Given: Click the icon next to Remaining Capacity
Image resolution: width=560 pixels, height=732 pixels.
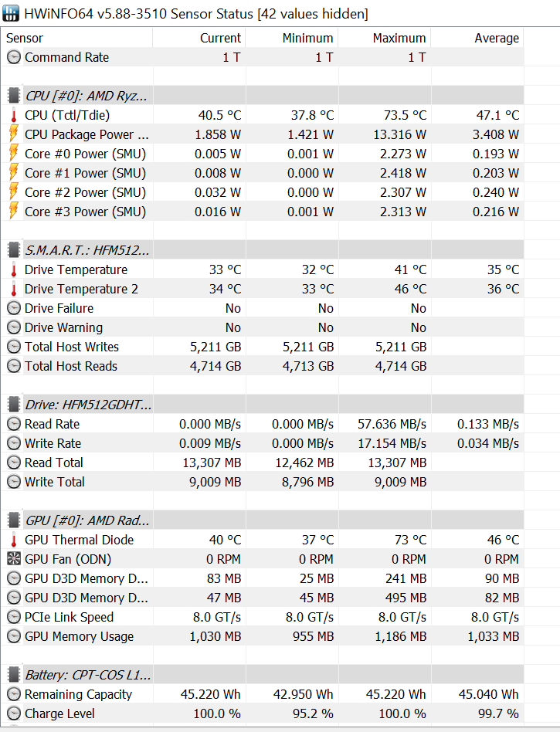Looking at the screenshot, I should pyautogui.click(x=13, y=694).
